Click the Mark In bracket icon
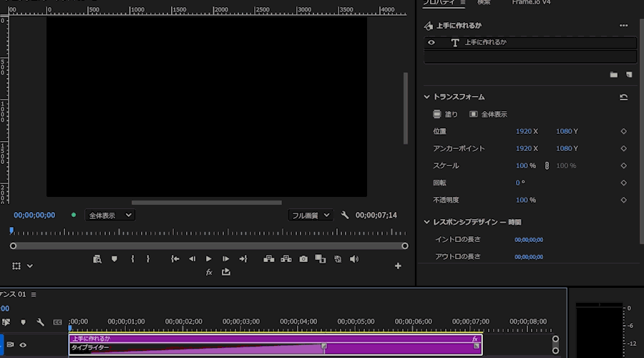644x358 pixels. (132, 259)
